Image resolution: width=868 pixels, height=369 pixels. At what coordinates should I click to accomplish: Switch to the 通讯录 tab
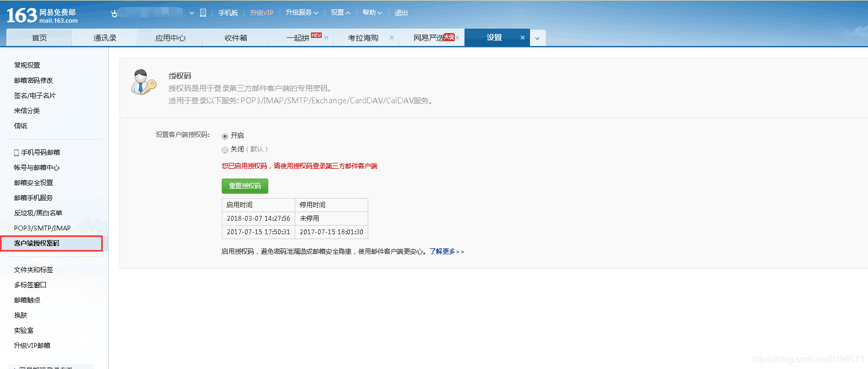[x=105, y=38]
